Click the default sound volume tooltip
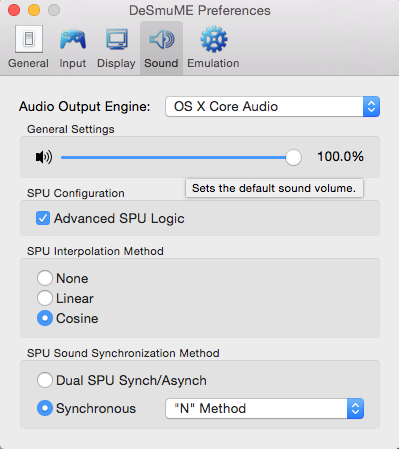Viewport: 399px width, 449px height. click(274, 188)
